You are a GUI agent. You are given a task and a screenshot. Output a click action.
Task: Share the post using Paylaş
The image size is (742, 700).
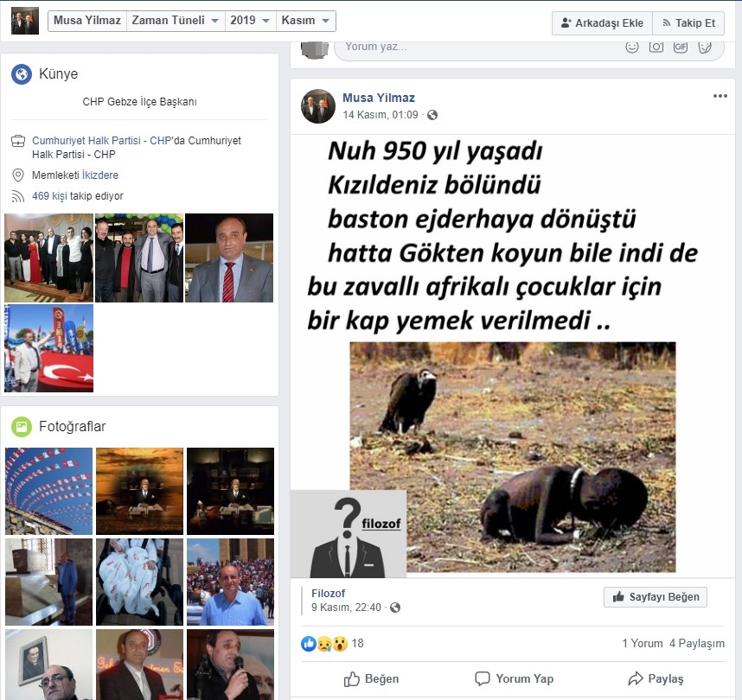[x=656, y=678]
